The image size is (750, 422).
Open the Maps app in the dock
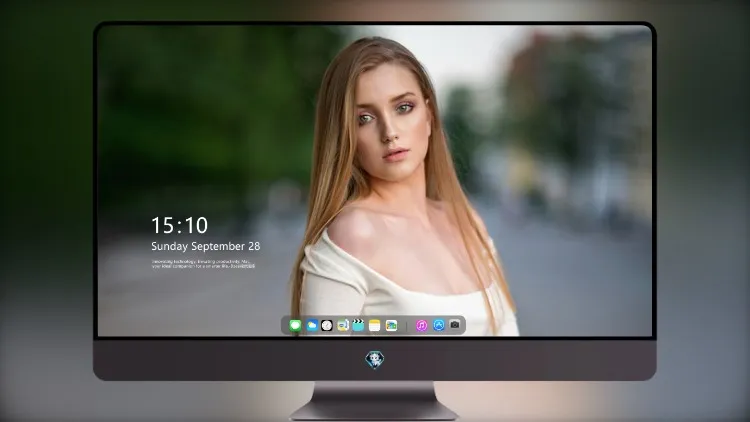click(x=343, y=325)
